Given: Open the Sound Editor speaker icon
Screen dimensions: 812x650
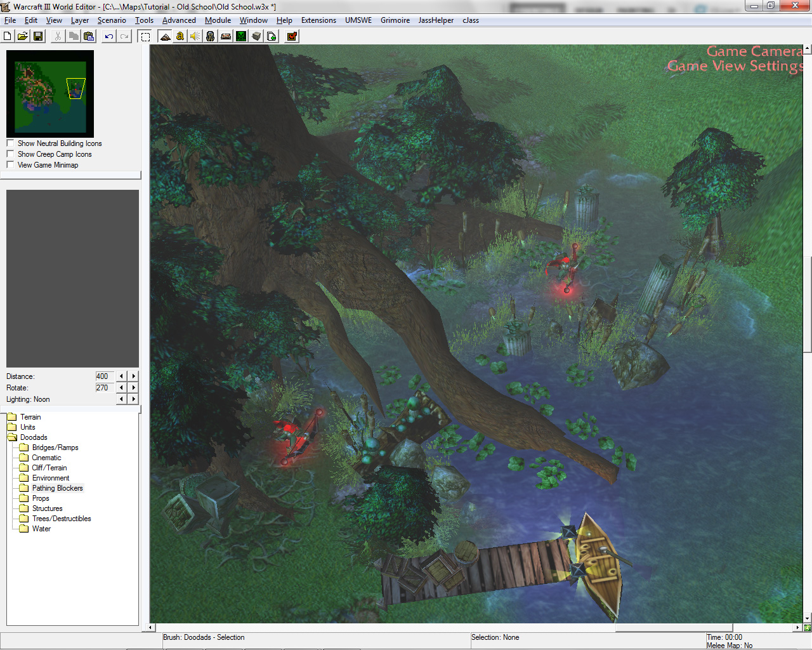Looking at the screenshot, I should click(195, 36).
